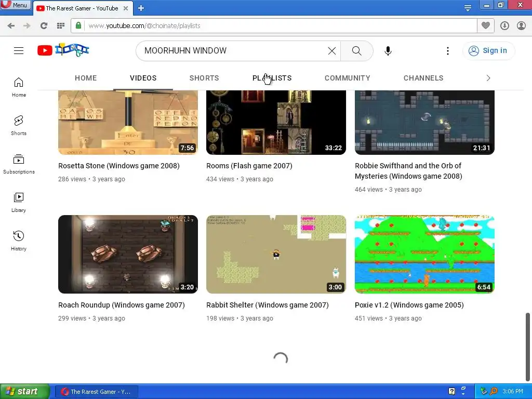Switch to the PLAYLISTS channel tab
The width and height of the screenshot is (532, 399).
(x=272, y=78)
